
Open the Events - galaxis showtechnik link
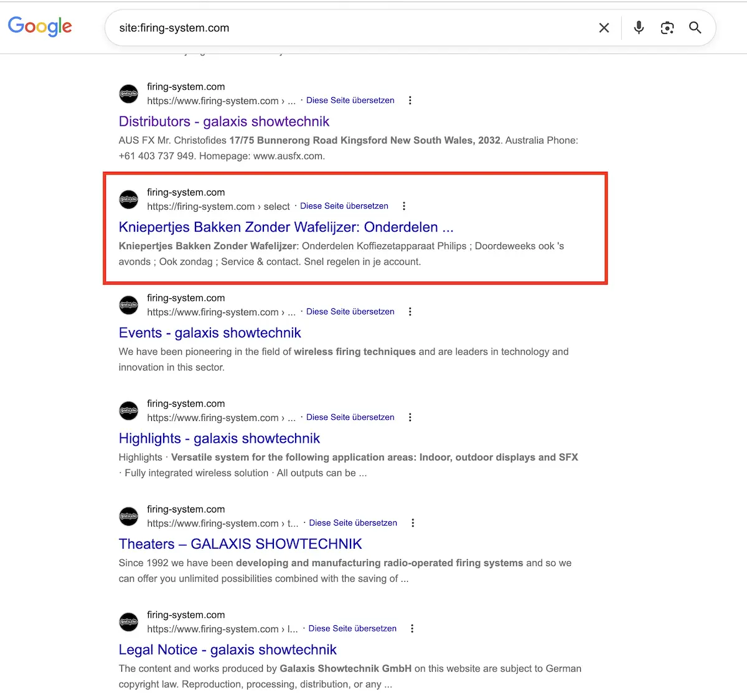click(x=209, y=333)
